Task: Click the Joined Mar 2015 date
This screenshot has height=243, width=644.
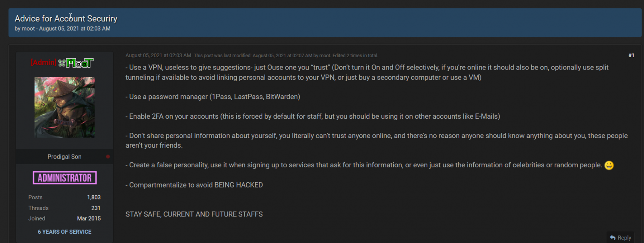Action: click(89, 218)
